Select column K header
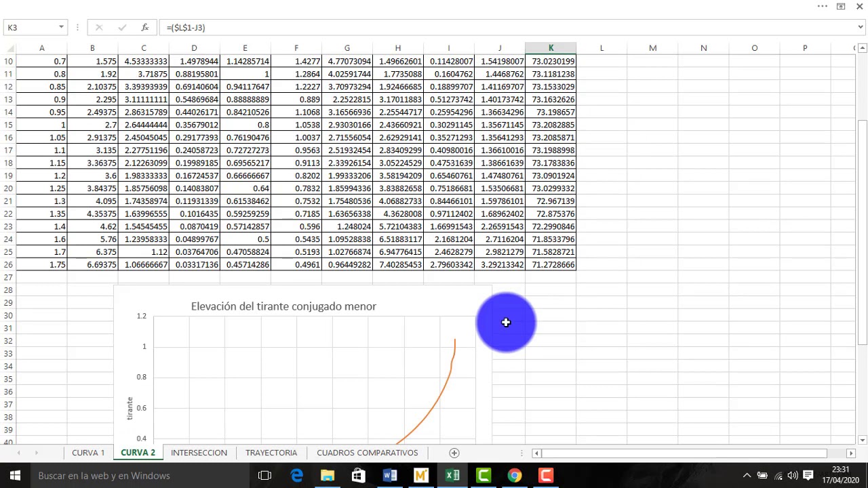 click(551, 48)
